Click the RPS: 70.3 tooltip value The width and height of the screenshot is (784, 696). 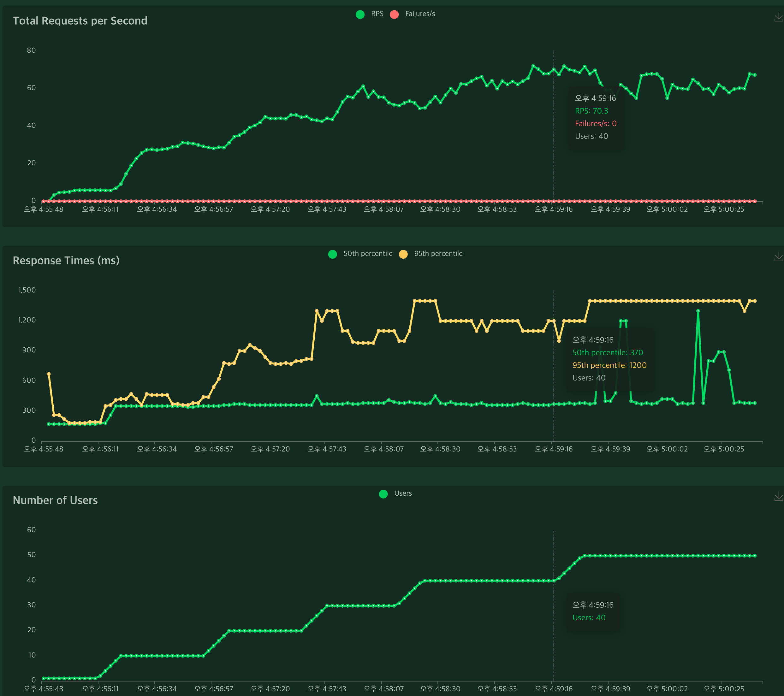coord(591,111)
